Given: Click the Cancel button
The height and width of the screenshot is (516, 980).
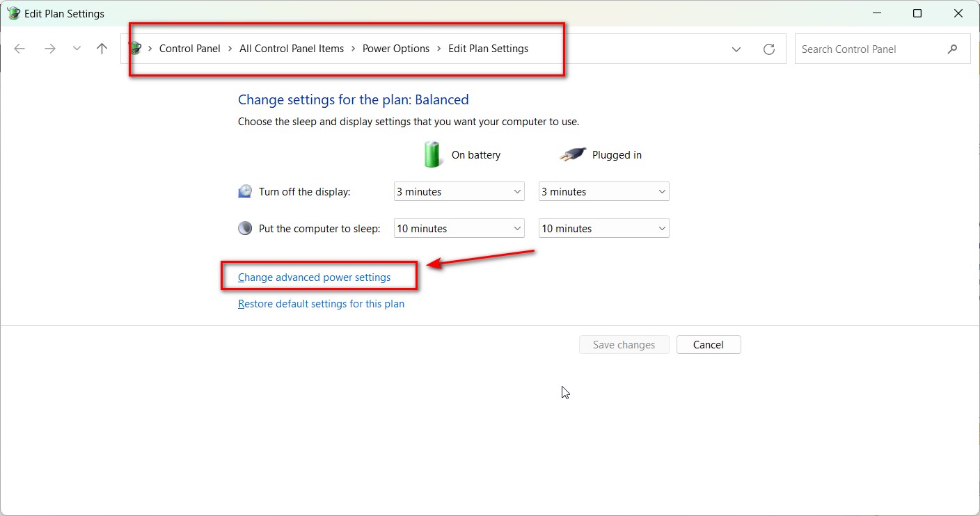Looking at the screenshot, I should pyautogui.click(x=708, y=344).
